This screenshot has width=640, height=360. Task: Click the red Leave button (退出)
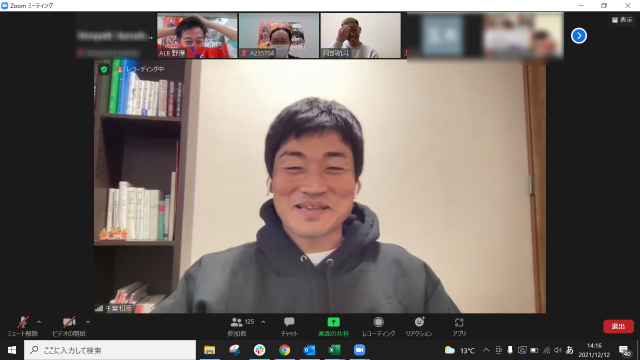click(618, 326)
